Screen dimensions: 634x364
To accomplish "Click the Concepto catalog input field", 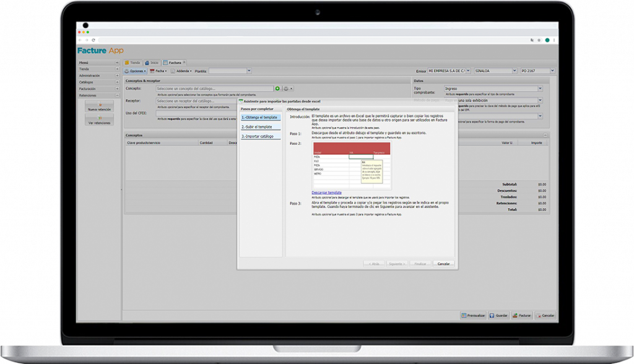I will (214, 89).
